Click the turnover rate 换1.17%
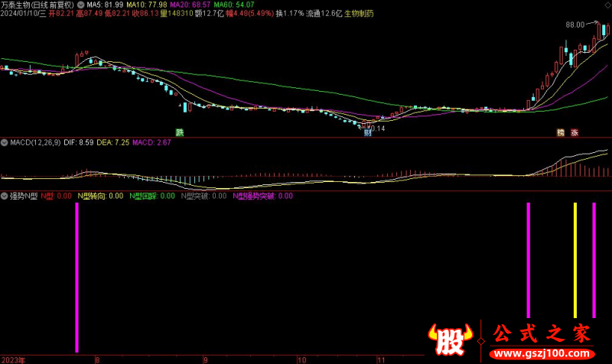This screenshot has width=612, height=364. coord(290,14)
